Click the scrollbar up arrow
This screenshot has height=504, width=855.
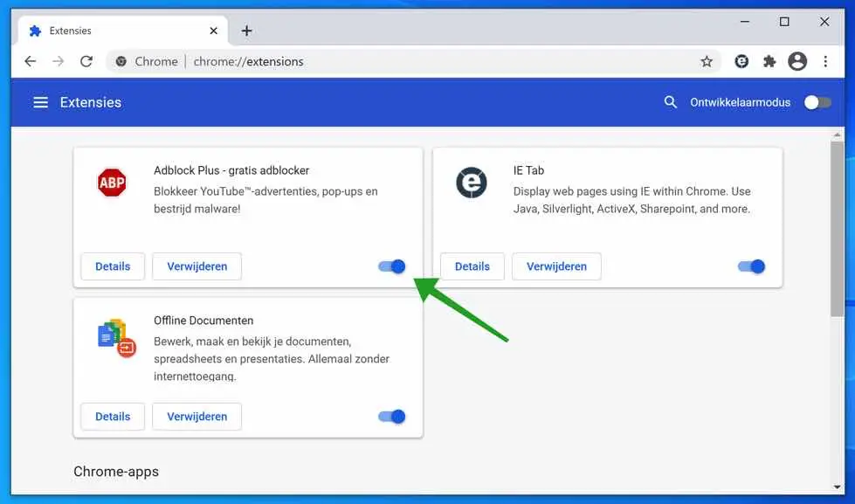[x=837, y=135]
